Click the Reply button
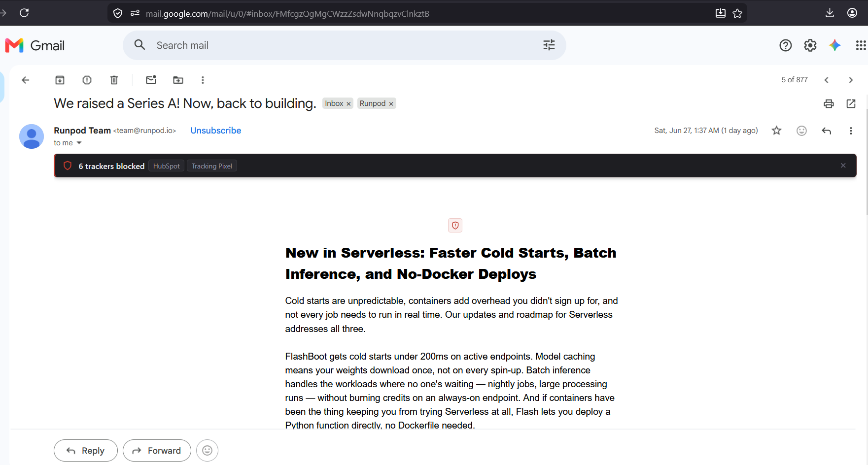Screen dimensions: 868x465 86,451
